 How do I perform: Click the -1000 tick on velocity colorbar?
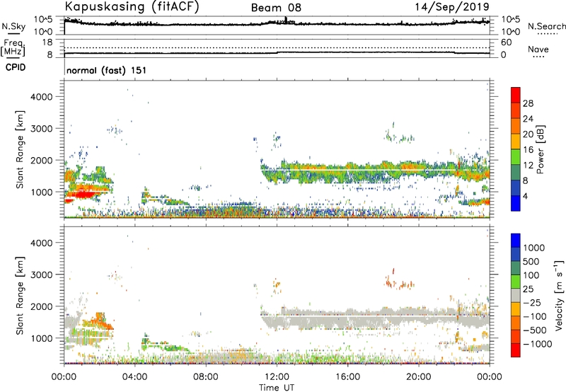pyautogui.click(x=538, y=344)
